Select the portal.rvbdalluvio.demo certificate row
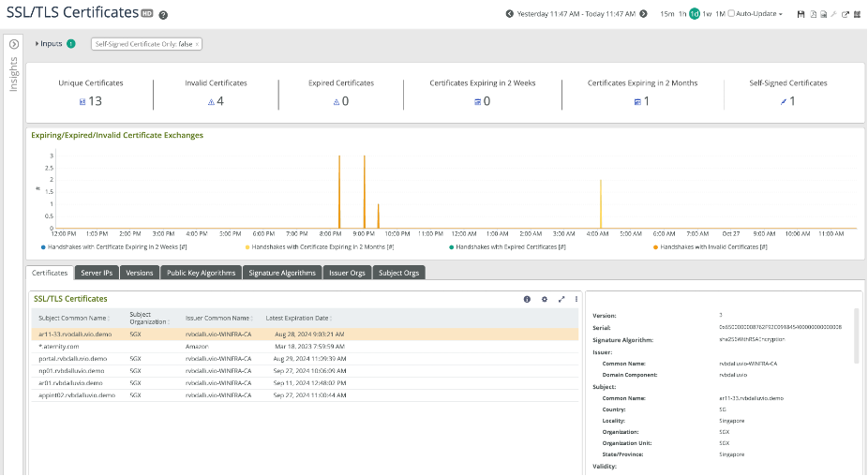This screenshot has height=476, width=868. point(305,359)
